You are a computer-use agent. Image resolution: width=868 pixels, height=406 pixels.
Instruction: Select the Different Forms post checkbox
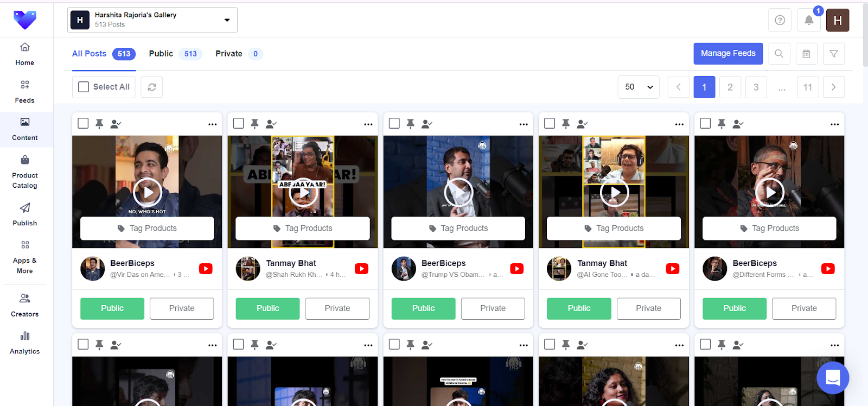(x=705, y=123)
